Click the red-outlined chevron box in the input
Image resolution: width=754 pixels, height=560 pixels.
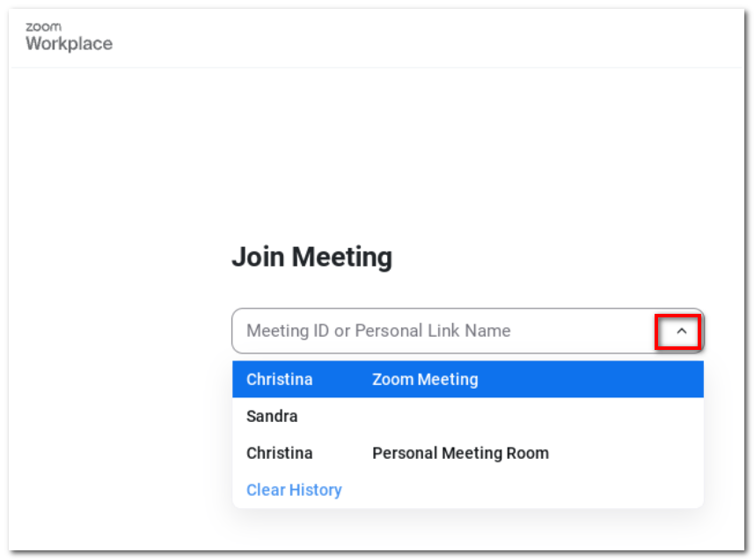click(677, 331)
